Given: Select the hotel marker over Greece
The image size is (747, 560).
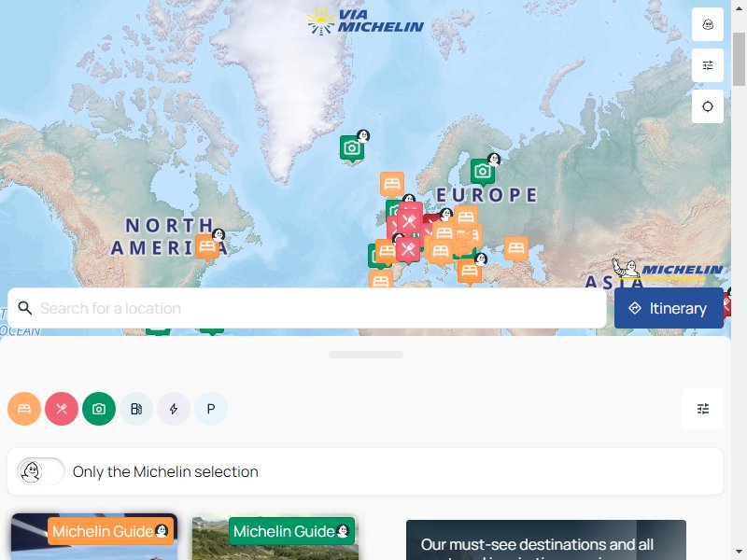Looking at the screenshot, I should pyautogui.click(x=470, y=272).
